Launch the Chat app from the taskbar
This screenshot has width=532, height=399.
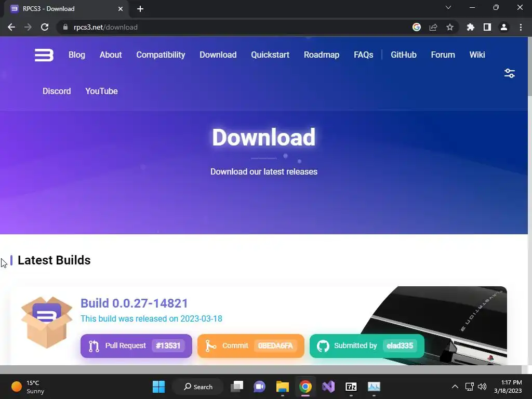(260, 387)
